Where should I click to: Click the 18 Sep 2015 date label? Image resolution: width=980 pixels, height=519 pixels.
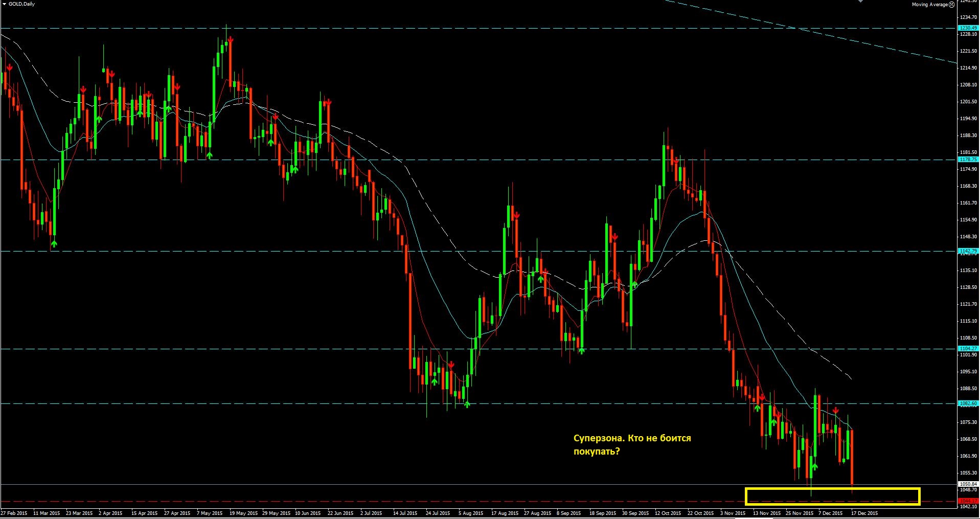(x=603, y=513)
